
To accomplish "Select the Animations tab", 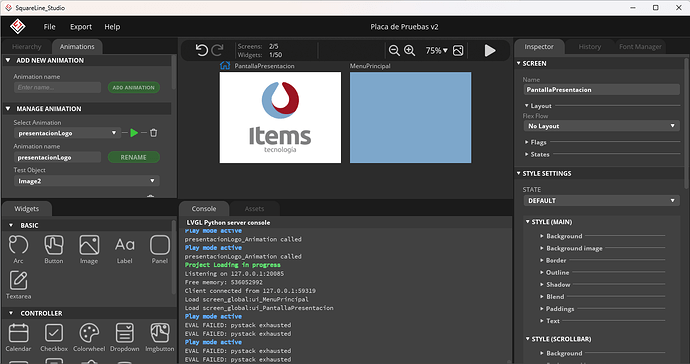I will [77, 47].
